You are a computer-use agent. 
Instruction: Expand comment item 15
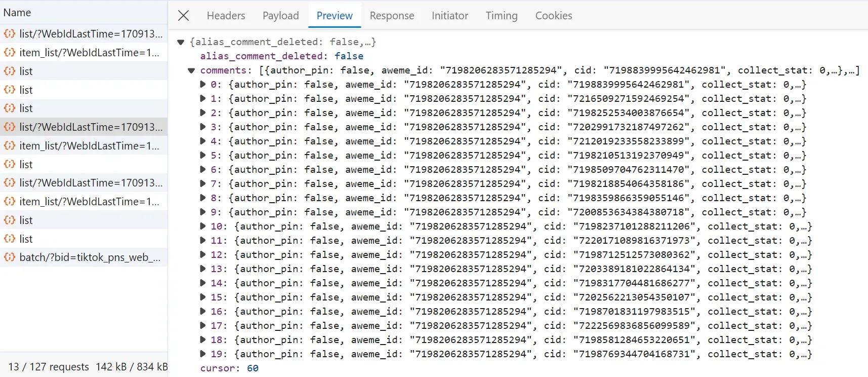click(203, 297)
